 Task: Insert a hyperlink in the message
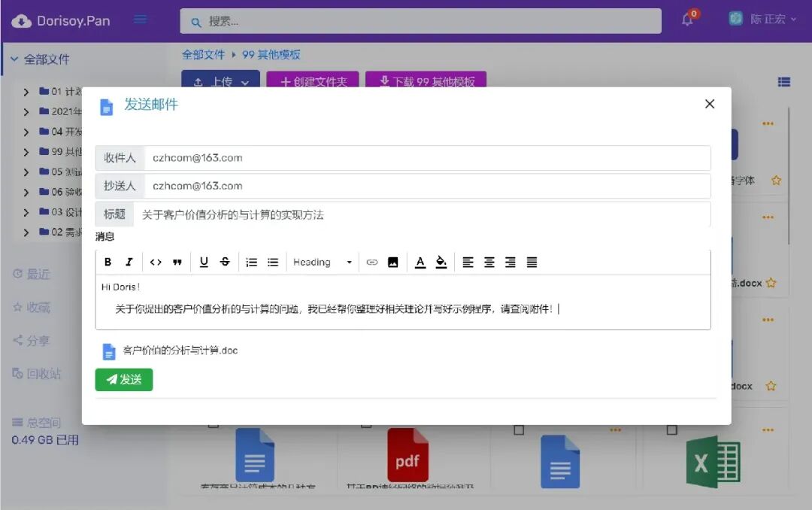(x=371, y=262)
